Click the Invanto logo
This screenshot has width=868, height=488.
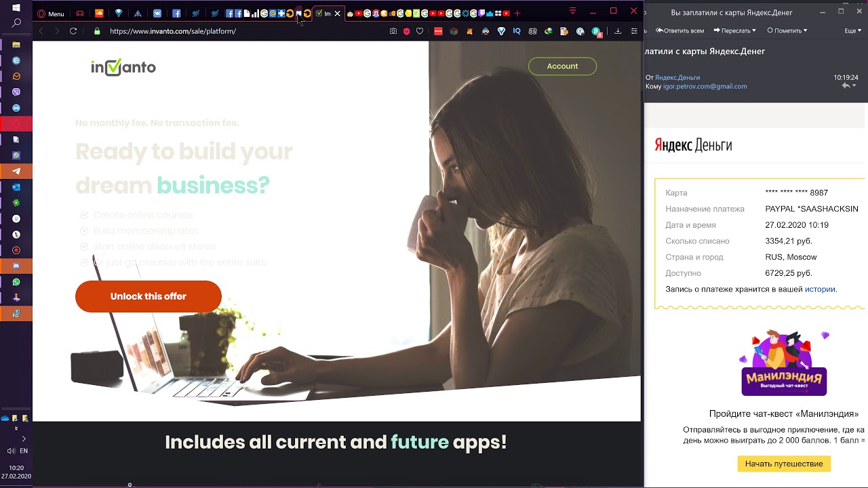123,67
